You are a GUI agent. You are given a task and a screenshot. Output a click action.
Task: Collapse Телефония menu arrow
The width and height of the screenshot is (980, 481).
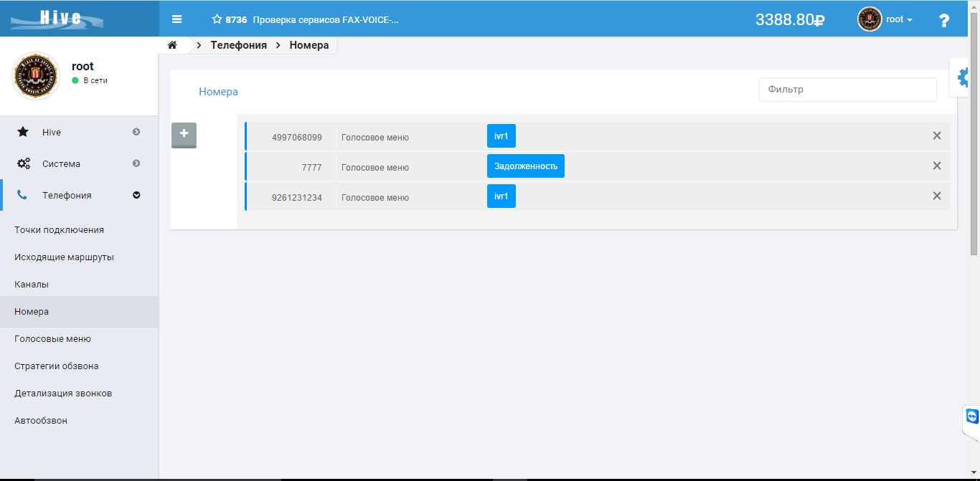click(x=136, y=195)
